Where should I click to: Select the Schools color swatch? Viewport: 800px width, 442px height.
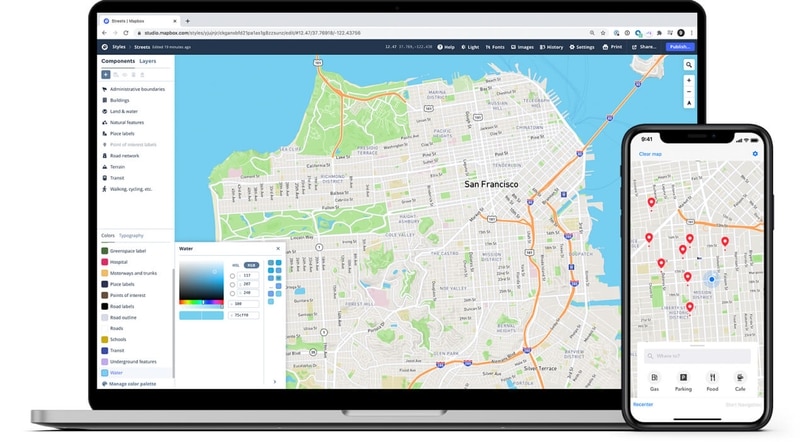click(105, 339)
